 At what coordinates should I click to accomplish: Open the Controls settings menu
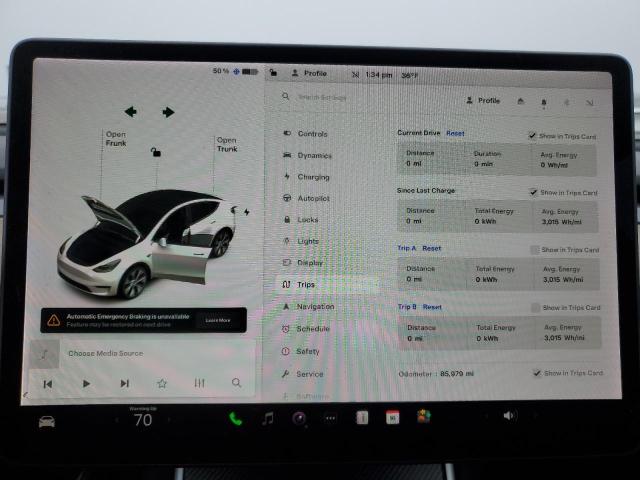[x=305, y=133]
